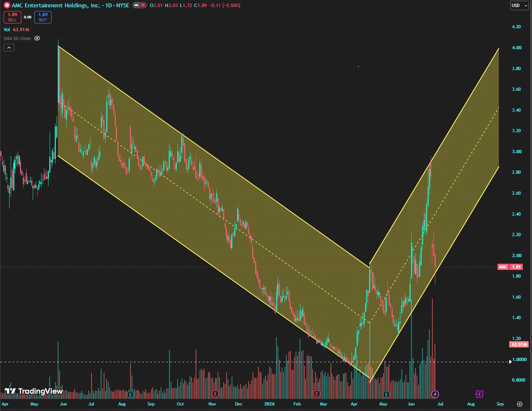Select the Vol 63.91M indicator legend
Image resolution: width=532 pixels, height=411 pixels.
point(16,30)
